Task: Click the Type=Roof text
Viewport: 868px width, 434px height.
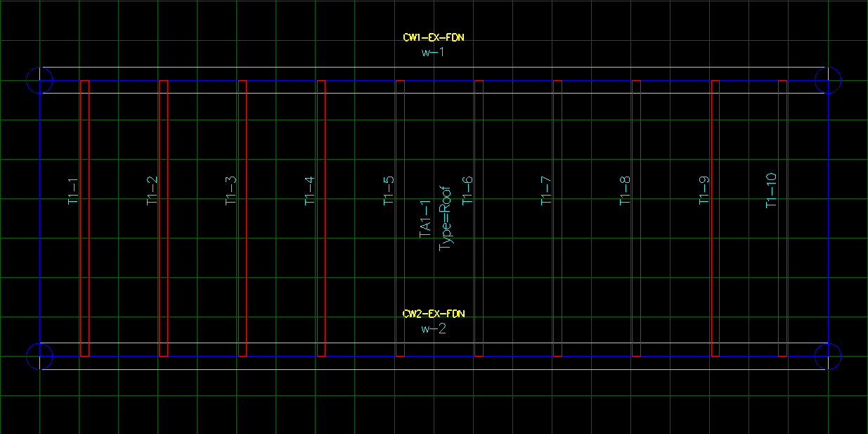Action: [x=444, y=219]
